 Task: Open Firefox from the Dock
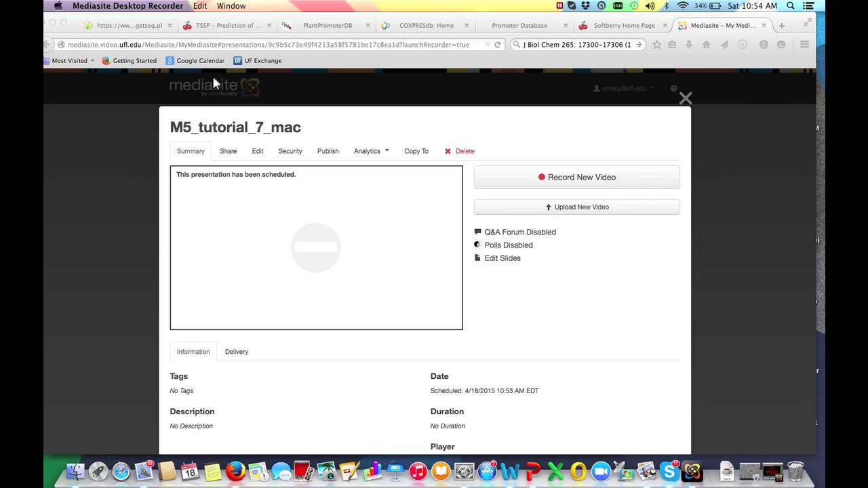235,471
